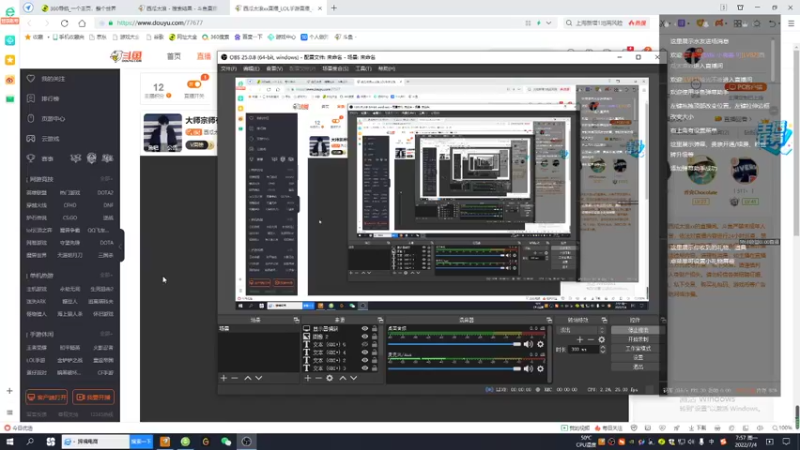Screen dimensions: 800x450
Task: Hide the 文本 (GDI+) 3 source
Action: click(365, 368)
